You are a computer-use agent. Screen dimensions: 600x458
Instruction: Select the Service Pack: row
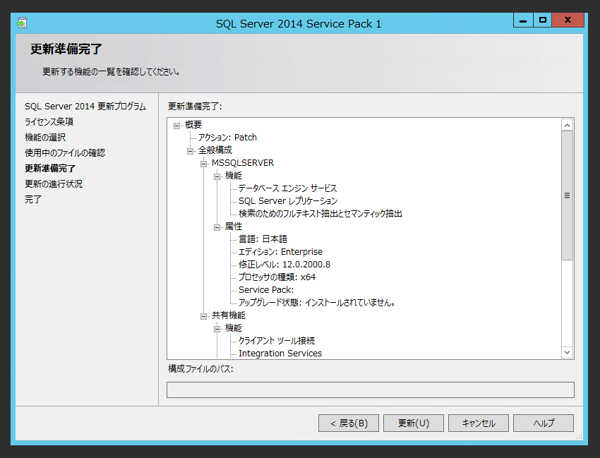tap(266, 290)
